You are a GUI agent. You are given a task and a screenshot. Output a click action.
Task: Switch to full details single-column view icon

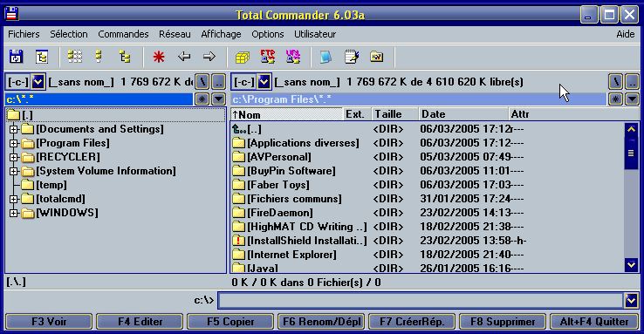point(99,57)
